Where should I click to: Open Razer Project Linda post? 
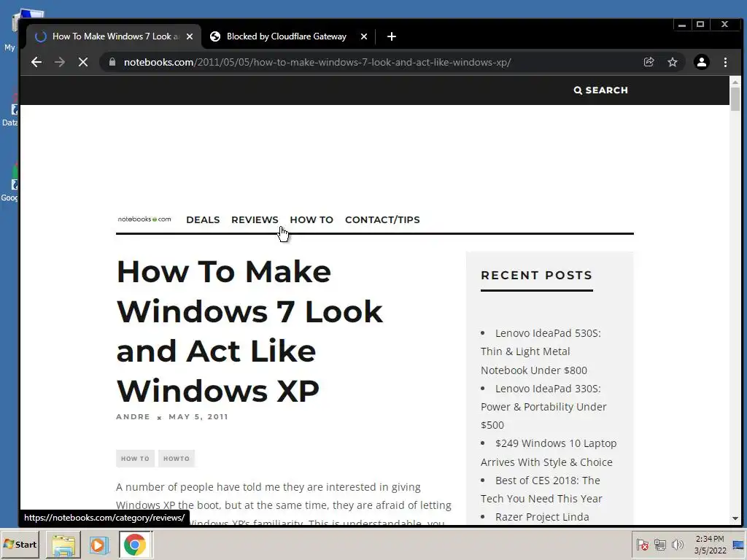coord(542,517)
